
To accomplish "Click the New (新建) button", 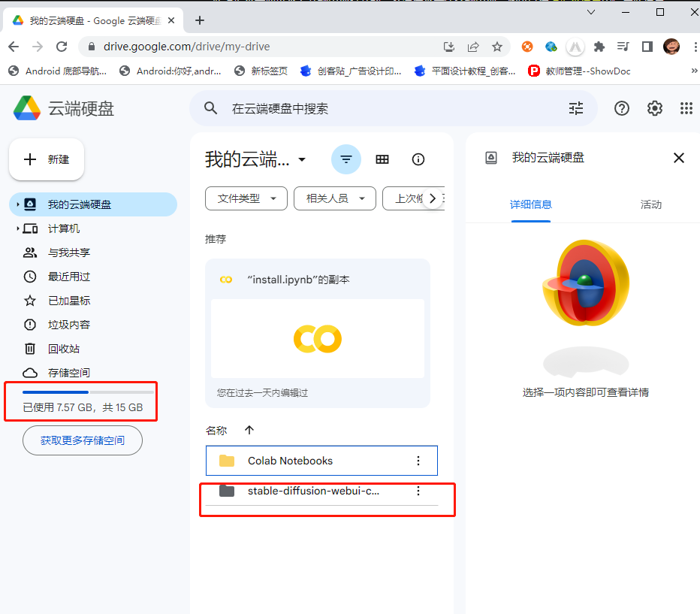I will click(x=47, y=159).
